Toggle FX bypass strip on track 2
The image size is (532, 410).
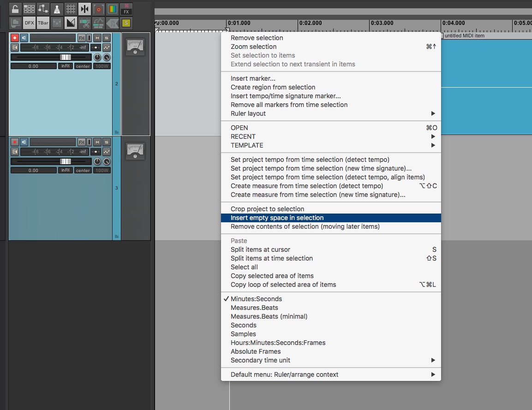coord(89,38)
